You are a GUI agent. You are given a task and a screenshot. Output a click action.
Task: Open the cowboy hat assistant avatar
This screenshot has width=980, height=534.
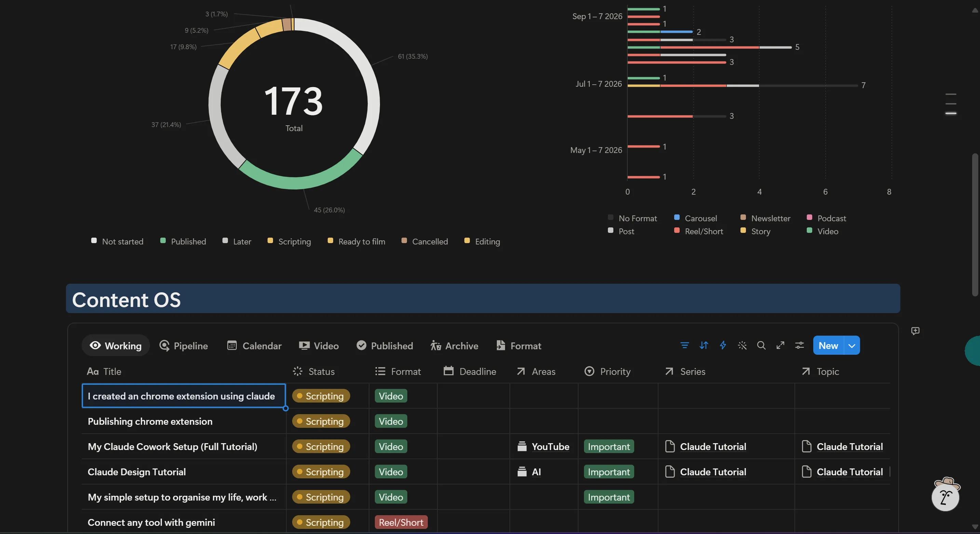point(946,494)
